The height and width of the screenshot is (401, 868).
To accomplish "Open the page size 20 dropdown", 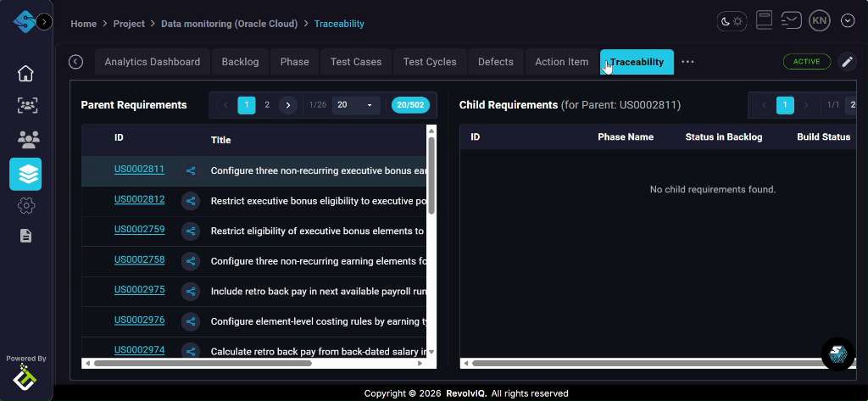I will tap(356, 105).
